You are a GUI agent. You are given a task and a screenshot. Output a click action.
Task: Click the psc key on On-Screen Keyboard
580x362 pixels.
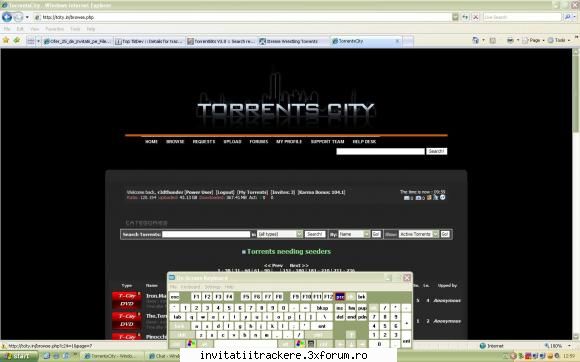click(340, 297)
